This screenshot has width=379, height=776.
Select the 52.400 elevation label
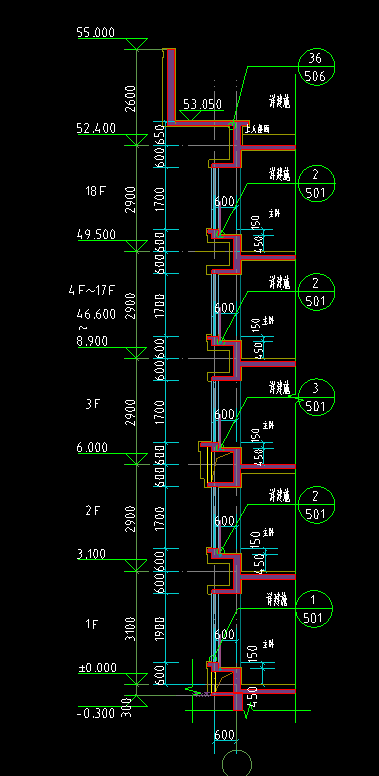click(x=96, y=129)
